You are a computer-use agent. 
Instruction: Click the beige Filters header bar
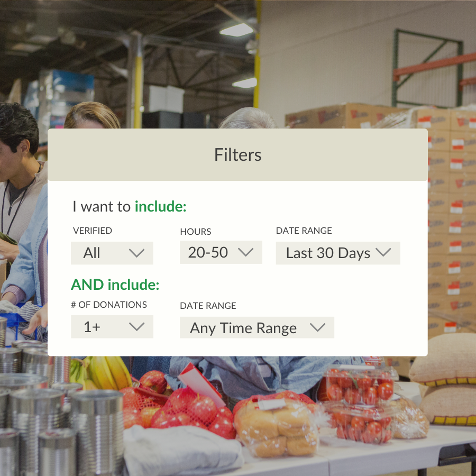click(237, 154)
